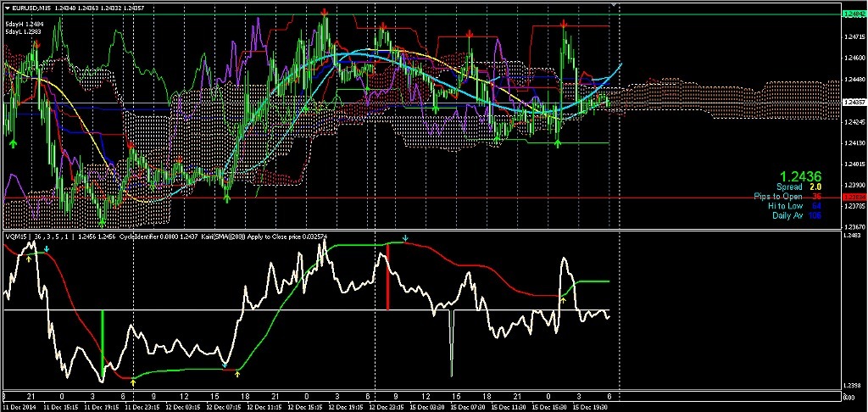Select the Hi to Low label

click(x=786, y=206)
